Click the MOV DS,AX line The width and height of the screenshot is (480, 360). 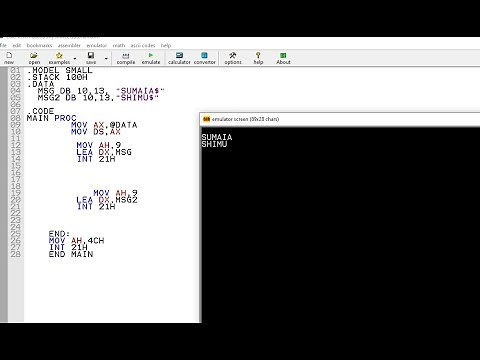pos(96,132)
